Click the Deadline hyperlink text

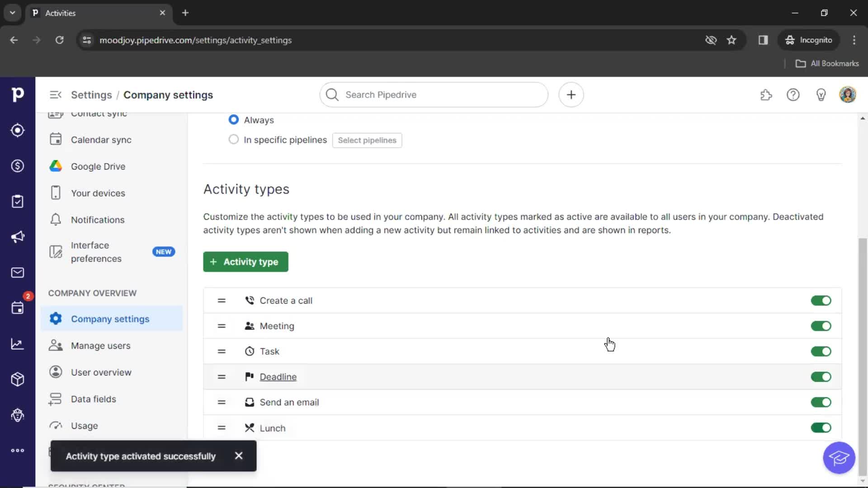pos(278,376)
